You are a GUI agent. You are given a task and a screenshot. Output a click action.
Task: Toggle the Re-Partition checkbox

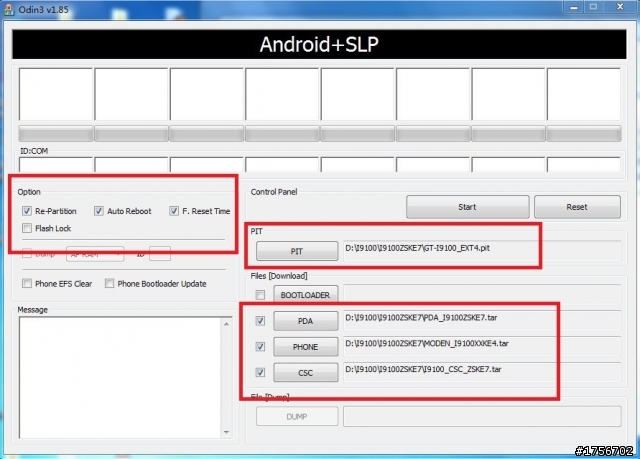pos(27,211)
